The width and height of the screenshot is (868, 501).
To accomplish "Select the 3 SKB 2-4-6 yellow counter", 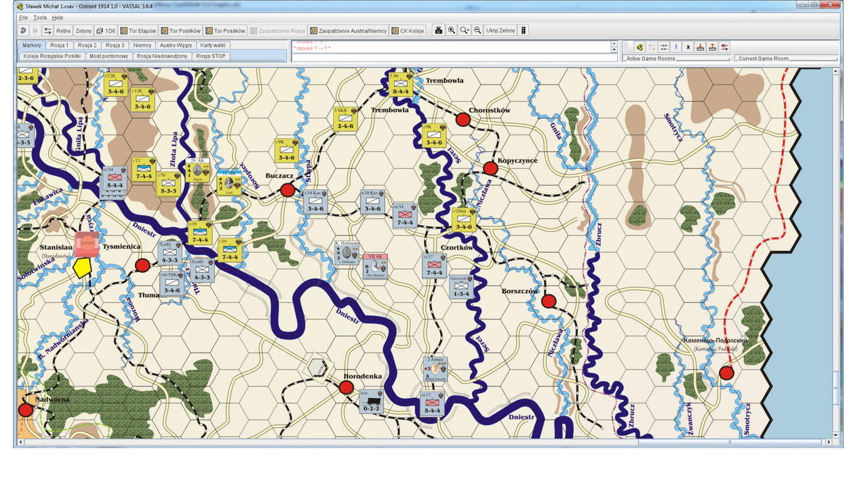I will click(x=345, y=119).
